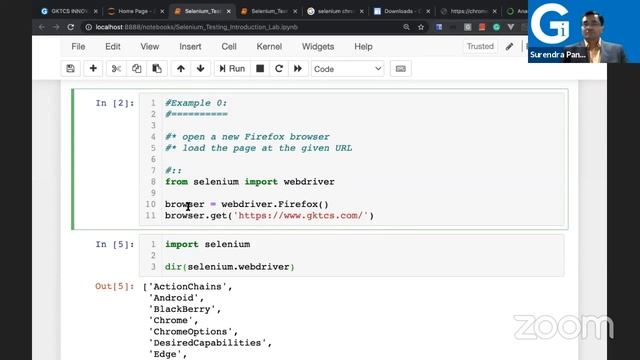Close the Home Page browser tab
The height and width of the screenshot is (360, 640).
[162, 11]
